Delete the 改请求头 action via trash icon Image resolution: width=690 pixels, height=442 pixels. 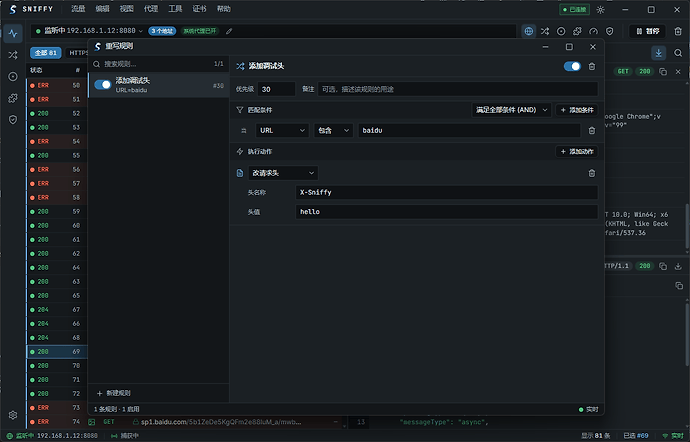(x=592, y=173)
